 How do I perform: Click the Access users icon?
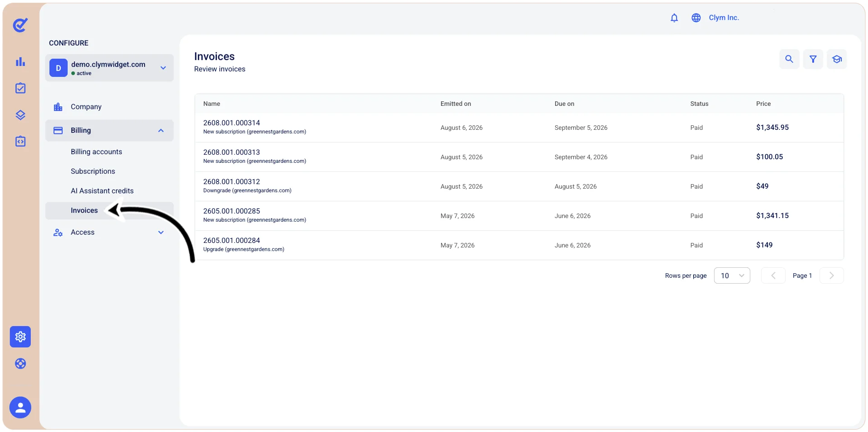[x=58, y=233]
